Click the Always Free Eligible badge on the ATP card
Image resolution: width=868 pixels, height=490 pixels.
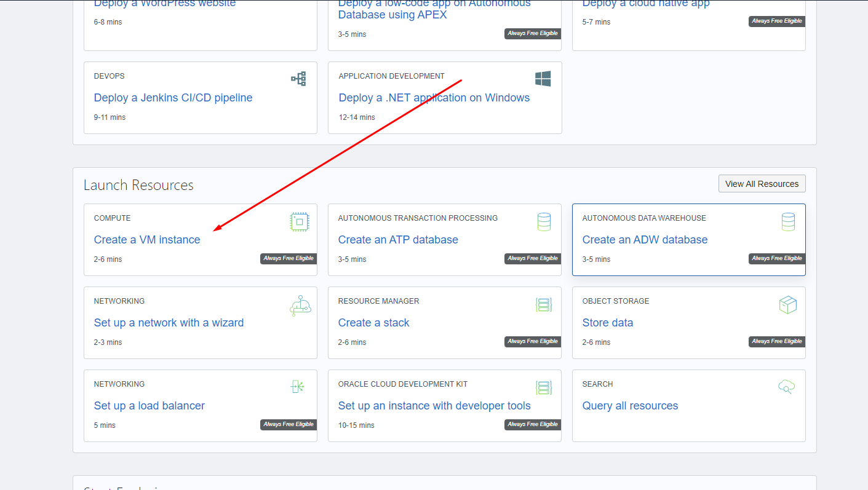(x=533, y=258)
